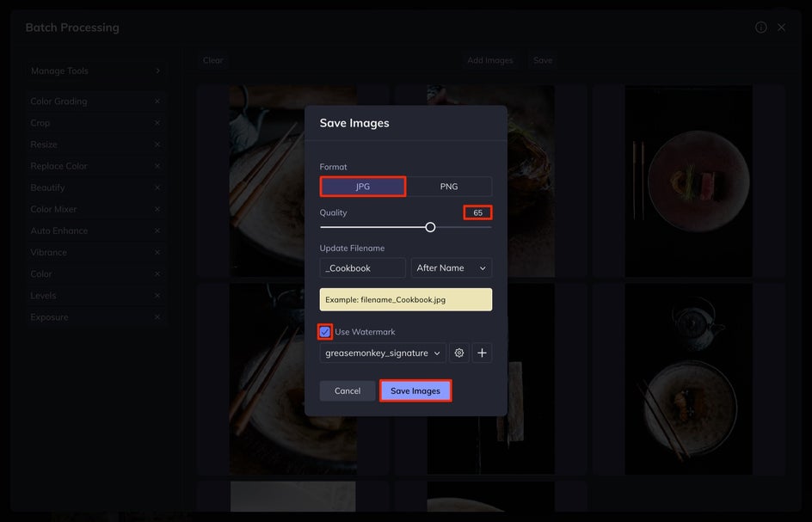Viewport: 812px width, 522px height.
Task: Click the Add Images button
Action: tap(490, 60)
